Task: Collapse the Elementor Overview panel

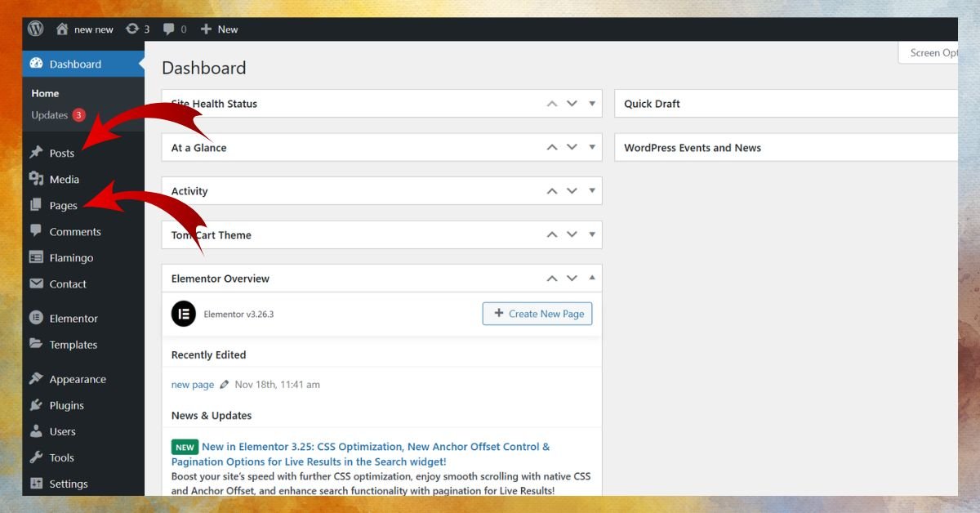Action: (x=592, y=278)
